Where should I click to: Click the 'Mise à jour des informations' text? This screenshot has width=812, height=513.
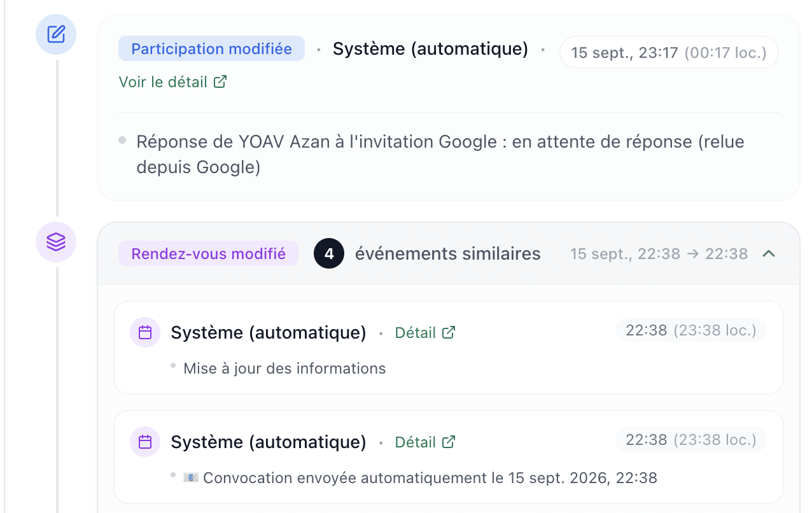pyautogui.click(x=284, y=369)
